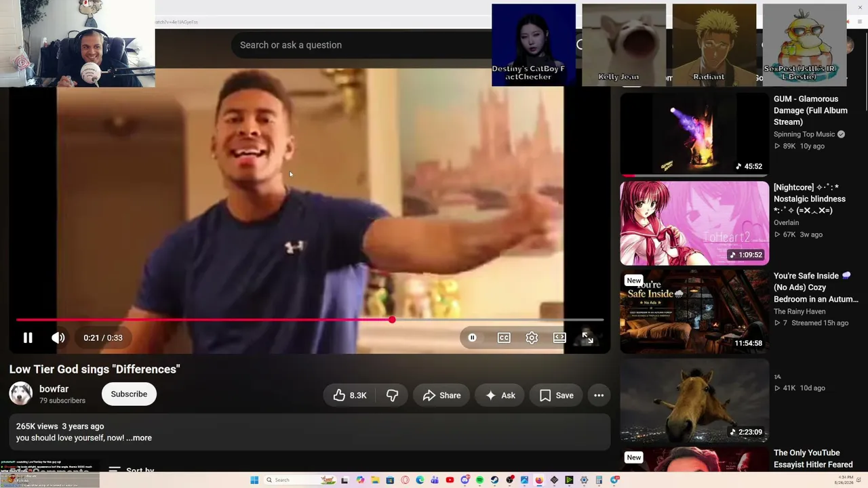Open Opera browser from the taskbar
This screenshot has width=868, height=488.
[405, 480]
